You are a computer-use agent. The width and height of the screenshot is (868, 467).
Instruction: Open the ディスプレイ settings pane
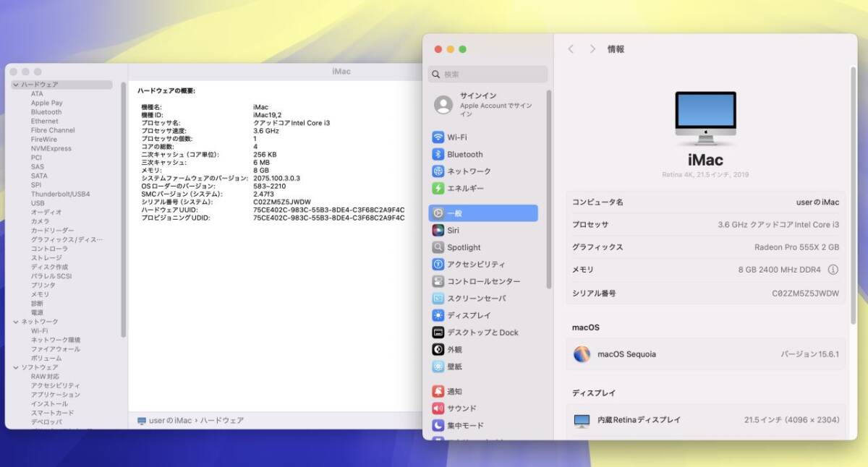point(469,315)
